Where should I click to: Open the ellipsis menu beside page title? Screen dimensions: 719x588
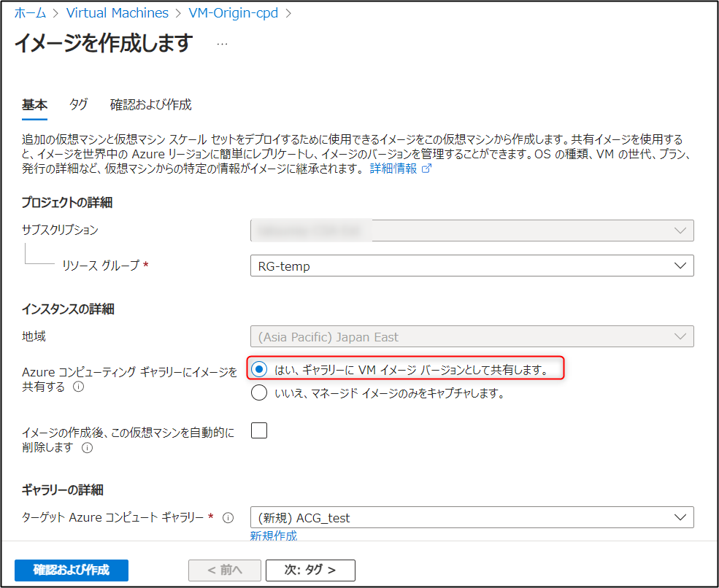pos(223,44)
